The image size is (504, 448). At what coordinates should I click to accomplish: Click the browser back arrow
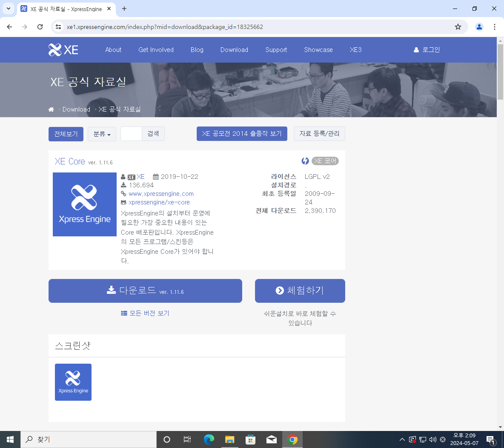pos(9,27)
